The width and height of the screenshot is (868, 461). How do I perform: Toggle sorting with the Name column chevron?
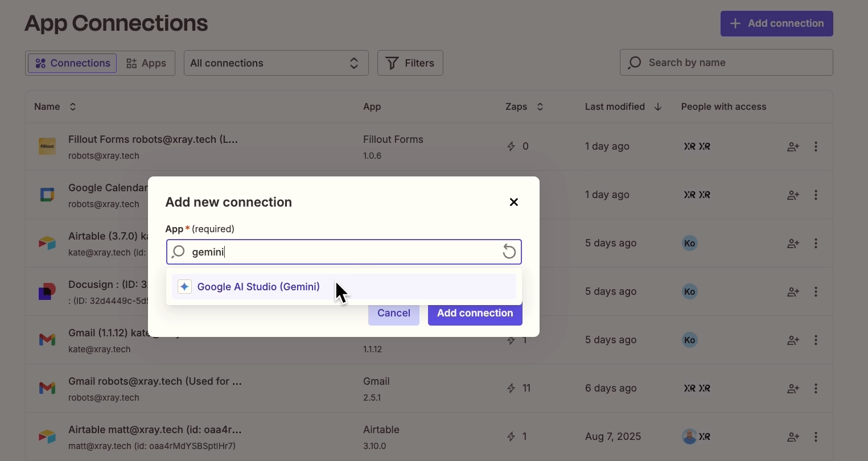pos(73,106)
